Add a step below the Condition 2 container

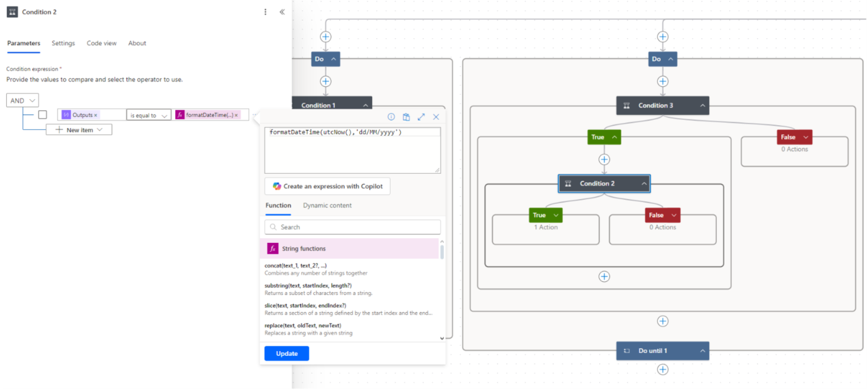(604, 276)
